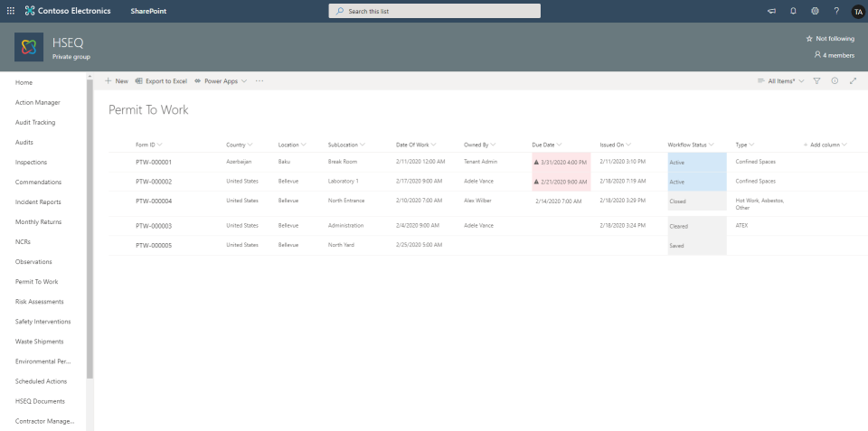This screenshot has width=868, height=431.
Task: Click the overdue 2/21/2020 due date cell
Action: pos(561,182)
